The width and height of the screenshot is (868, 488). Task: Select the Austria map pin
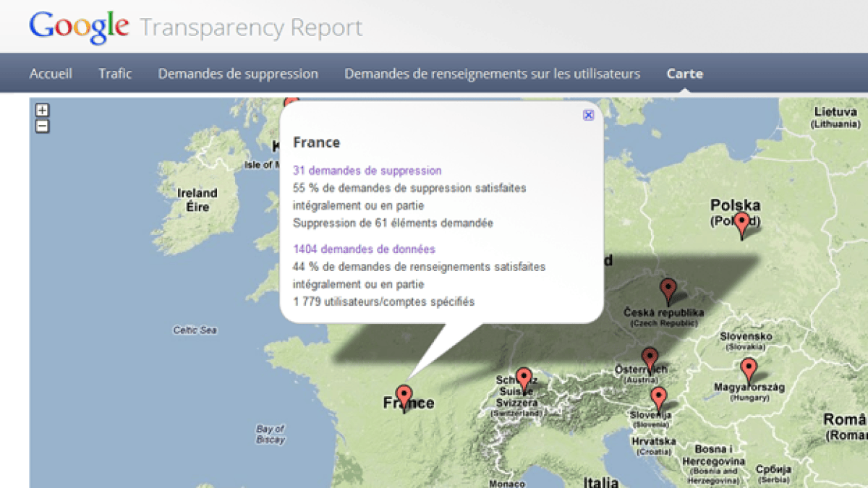coord(650,360)
